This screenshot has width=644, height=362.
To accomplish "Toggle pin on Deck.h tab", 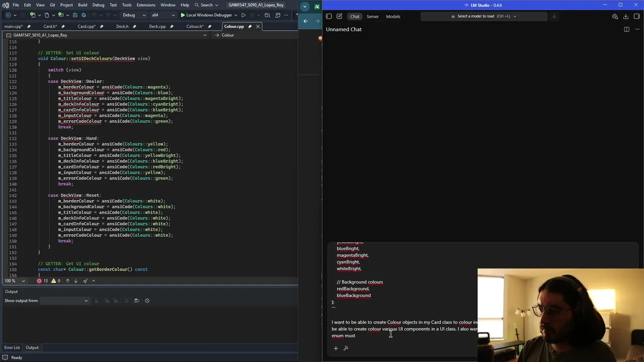I will point(135,26).
